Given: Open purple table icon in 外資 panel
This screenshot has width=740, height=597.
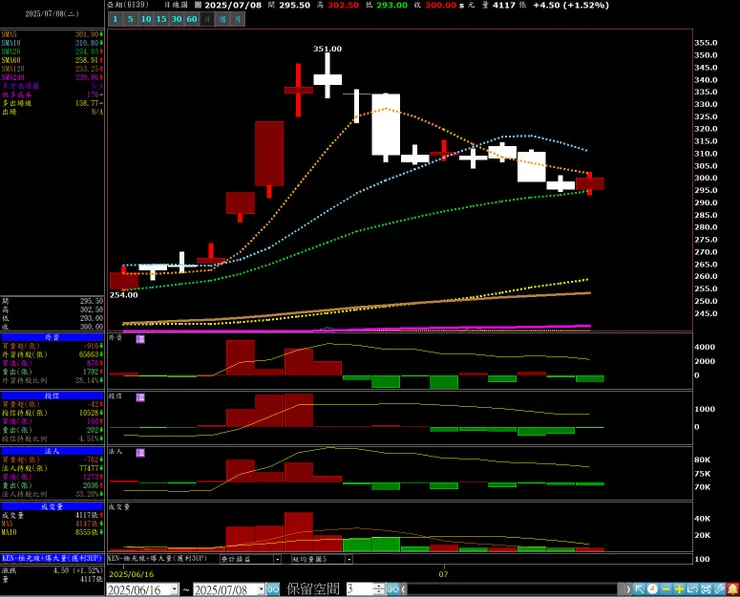Looking at the screenshot, I should [x=141, y=339].
